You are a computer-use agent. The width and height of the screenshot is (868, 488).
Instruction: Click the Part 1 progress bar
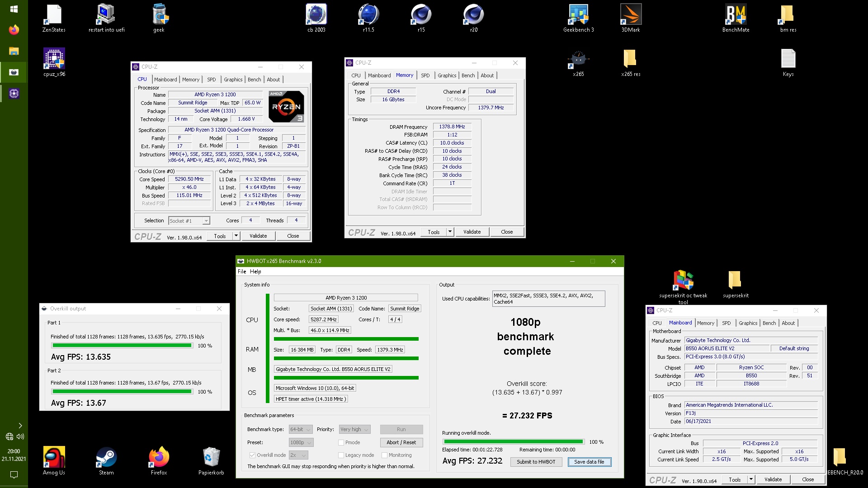tap(122, 345)
